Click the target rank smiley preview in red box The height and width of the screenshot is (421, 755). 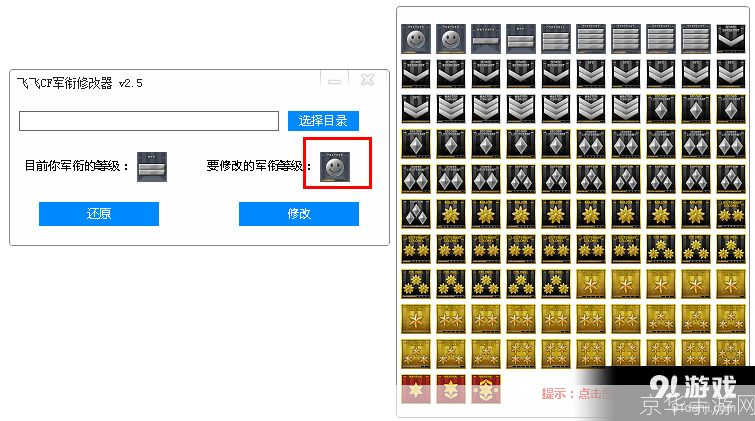(x=335, y=167)
